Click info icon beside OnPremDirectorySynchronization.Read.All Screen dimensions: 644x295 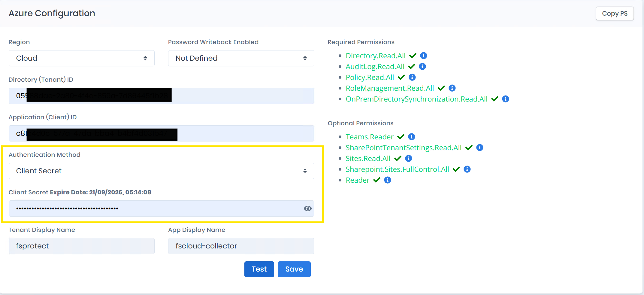(x=505, y=99)
